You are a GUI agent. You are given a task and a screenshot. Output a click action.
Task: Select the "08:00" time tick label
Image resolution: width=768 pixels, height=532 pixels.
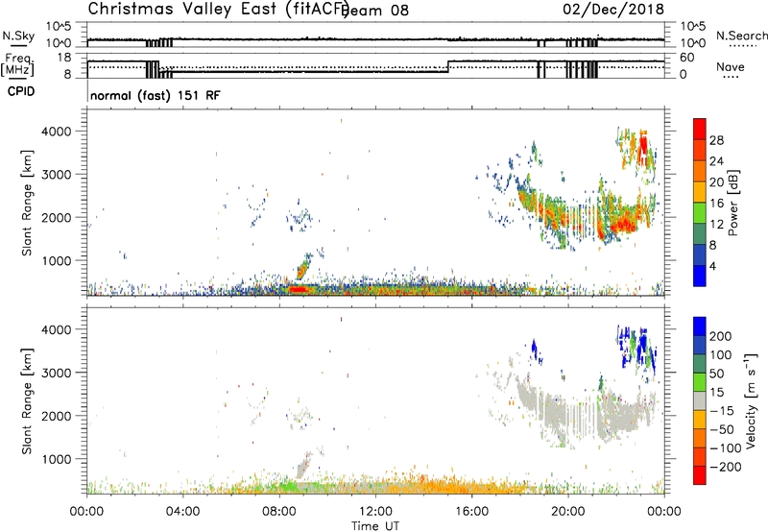coord(279,512)
